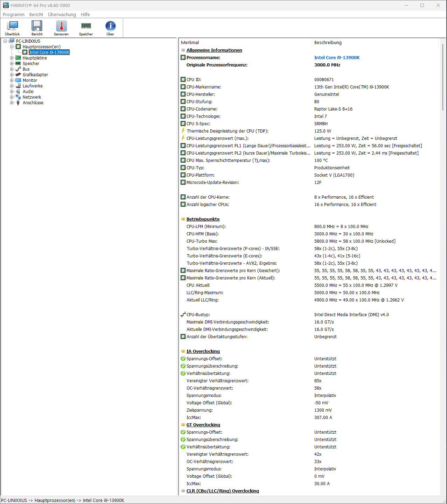Select the Anzahl der CPU-Kerne row
This screenshot has height=504, width=447.
pyautogui.click(x=309, y=197)
